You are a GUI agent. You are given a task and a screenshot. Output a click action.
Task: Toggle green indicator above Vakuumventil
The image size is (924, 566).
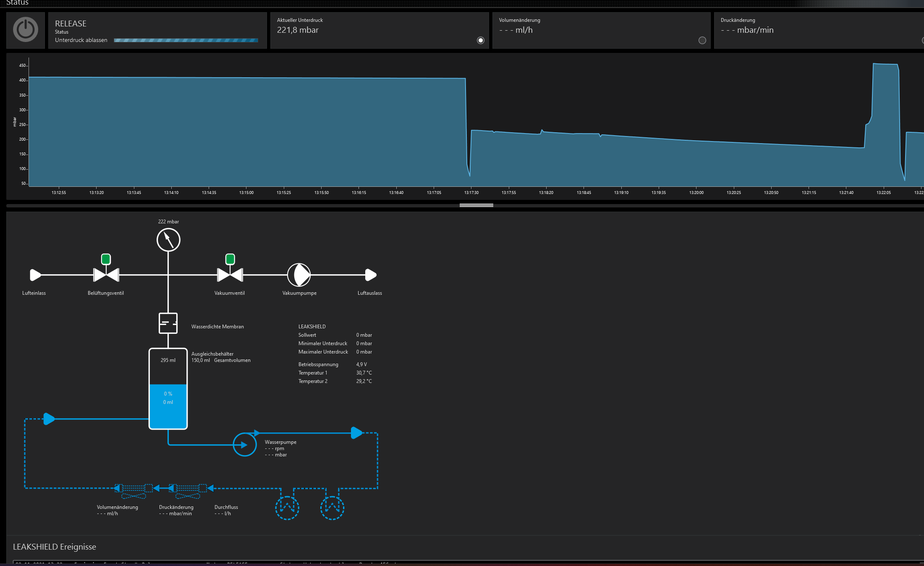230,259
